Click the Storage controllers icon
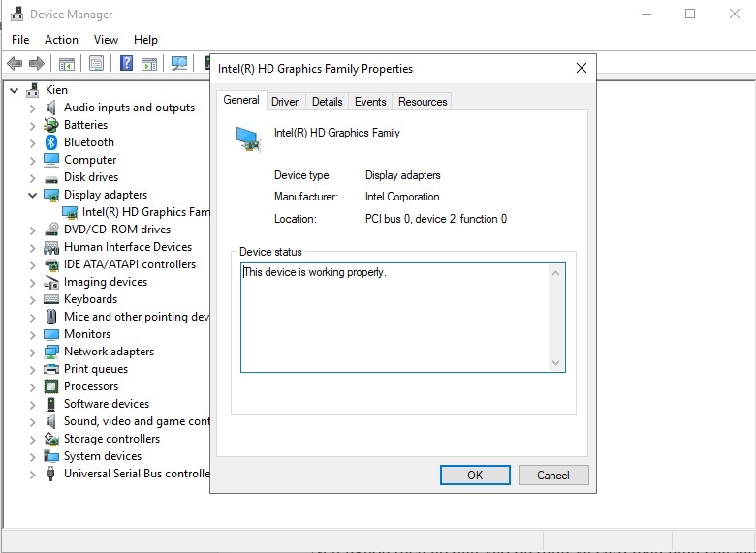756x553 pixels. coord(51,439)
